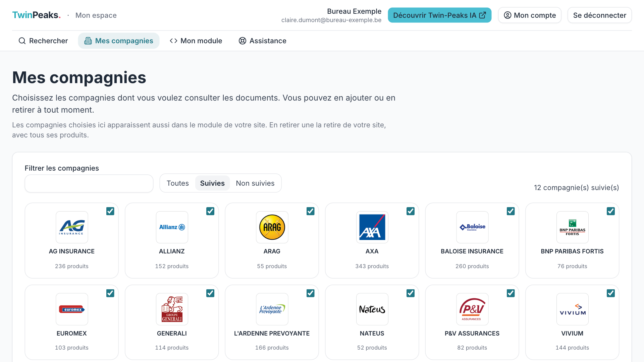The width and height of the screenshot is (644, 362).
Task: Click the Baloise logo
Action: click(x=472, y=227)
